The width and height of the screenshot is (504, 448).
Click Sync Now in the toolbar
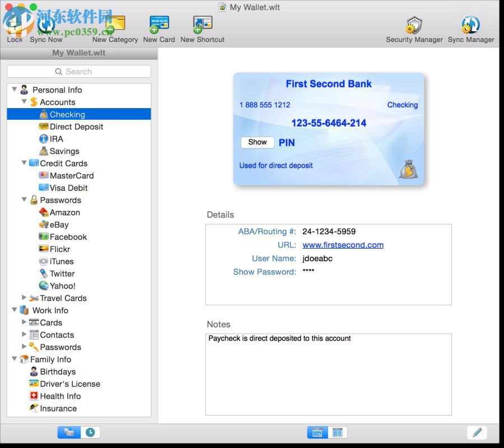(46, 25)
